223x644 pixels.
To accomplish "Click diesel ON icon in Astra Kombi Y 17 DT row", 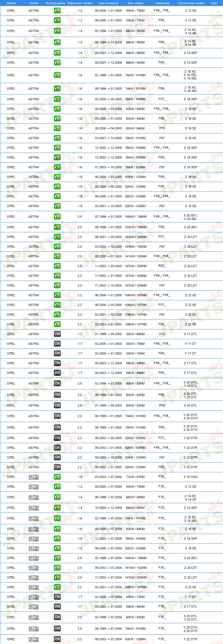I will point(57,597).
